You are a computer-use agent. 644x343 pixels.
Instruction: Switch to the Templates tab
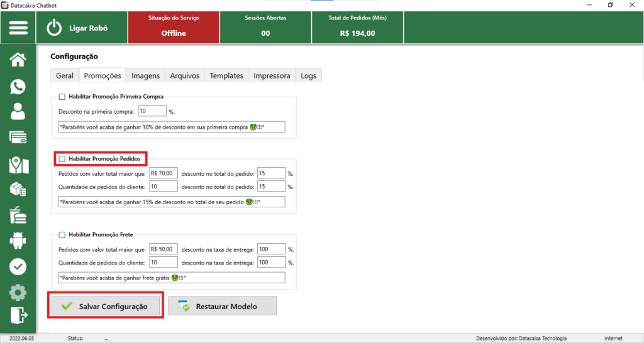226,75
